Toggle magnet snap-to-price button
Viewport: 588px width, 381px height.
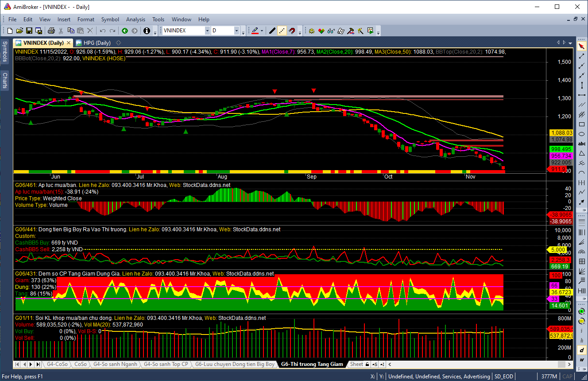(x=292, y=31)
